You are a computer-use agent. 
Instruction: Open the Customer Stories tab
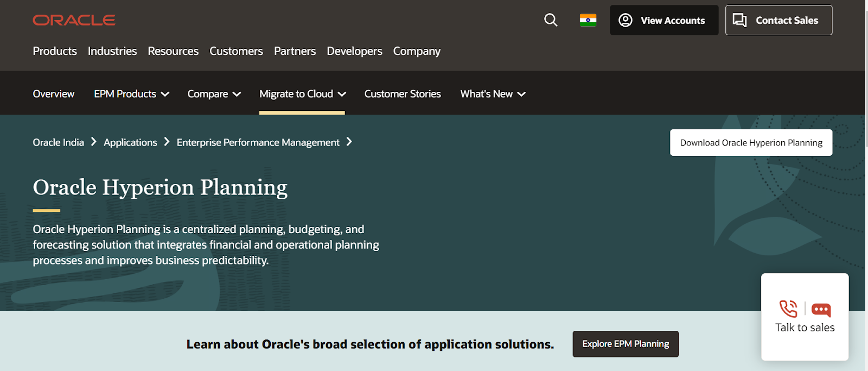coord(403,94)
